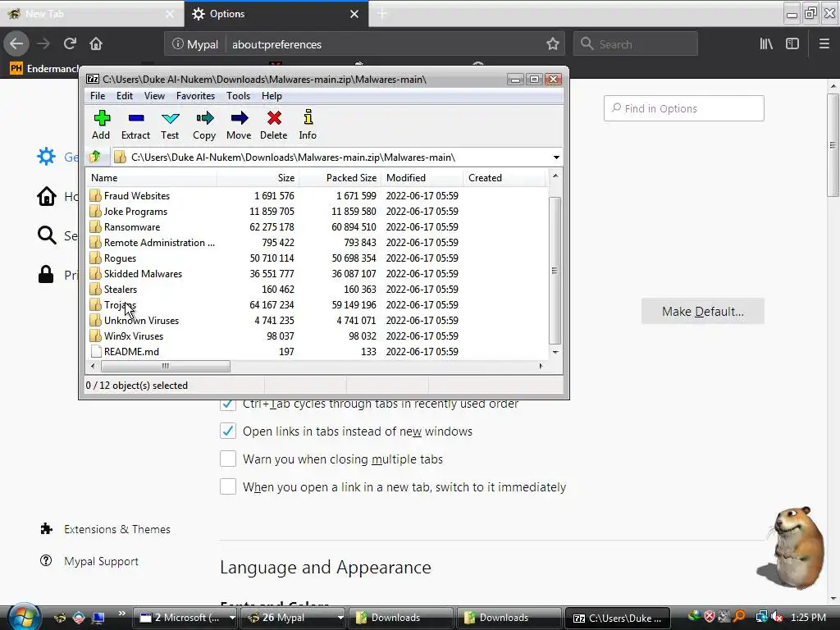Click the Add button in 7-Zip toolbar
This screenshot has width=840, height=630.
pos(101,125)
